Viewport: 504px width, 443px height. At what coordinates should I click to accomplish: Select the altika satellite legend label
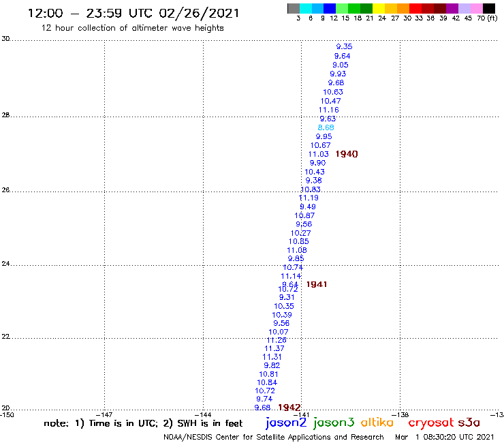coord(377,423)
